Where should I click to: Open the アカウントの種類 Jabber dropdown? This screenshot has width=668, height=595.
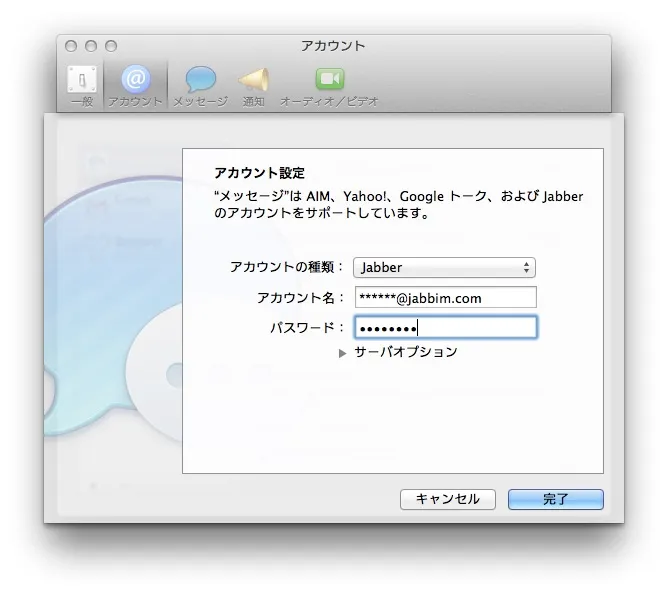444,267
